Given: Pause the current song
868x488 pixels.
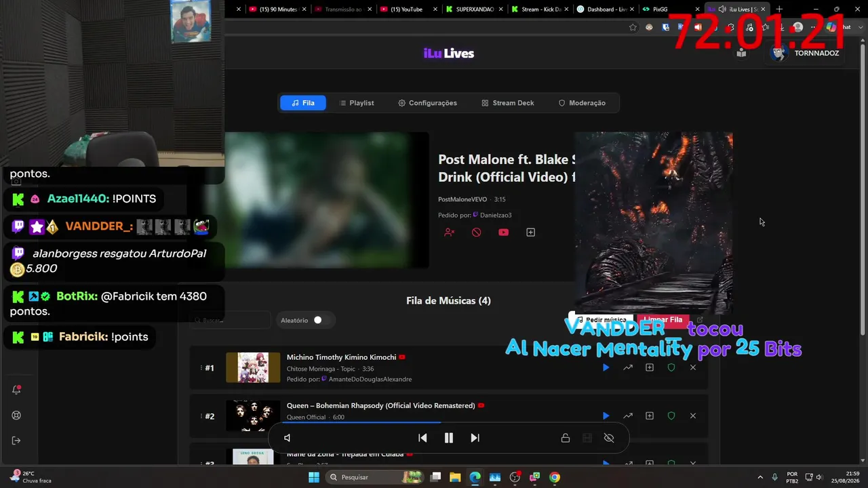Looking at the screenshot, I should pos(448,438).
